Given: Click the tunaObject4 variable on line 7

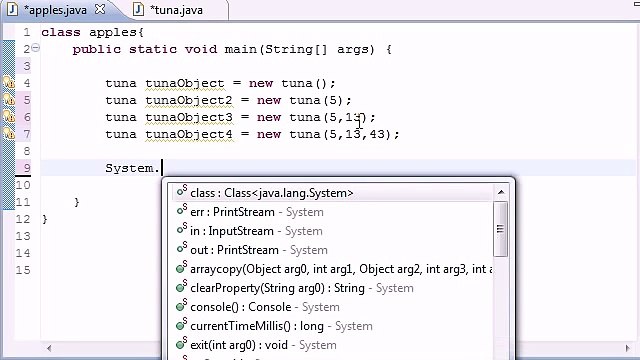Looking at the screenshot, I should (189, 134).
